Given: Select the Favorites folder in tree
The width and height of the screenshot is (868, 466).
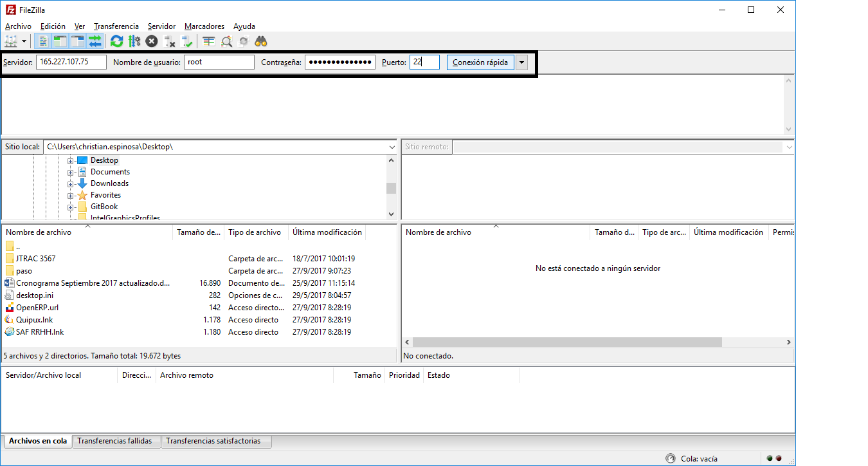Looking at the screenshot, I should [105, 195].
